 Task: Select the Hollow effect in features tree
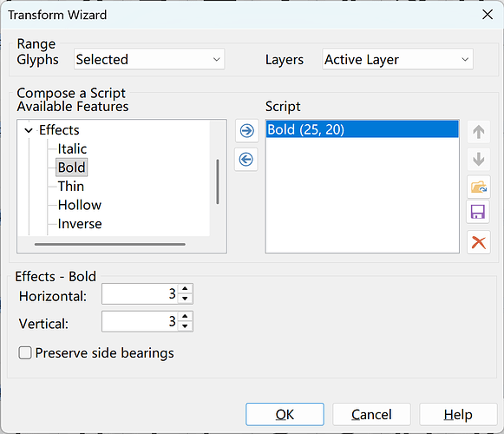[80, 205]
